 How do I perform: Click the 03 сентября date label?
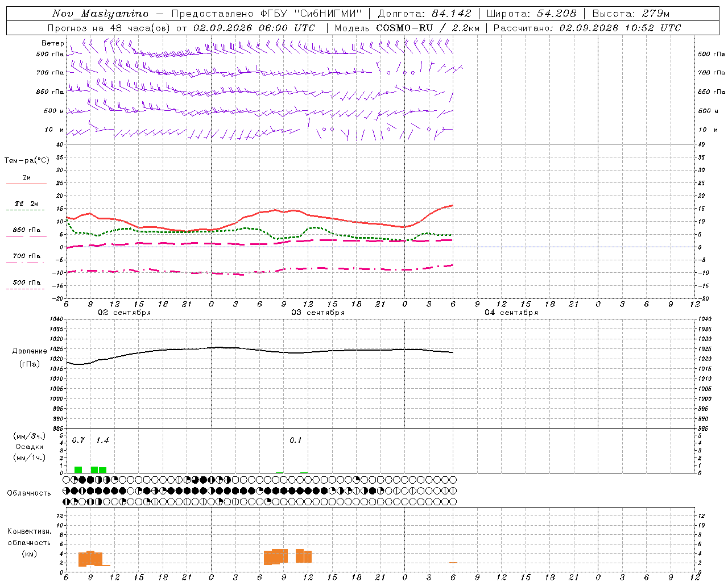pyautogui.click(x=318, y=313)
